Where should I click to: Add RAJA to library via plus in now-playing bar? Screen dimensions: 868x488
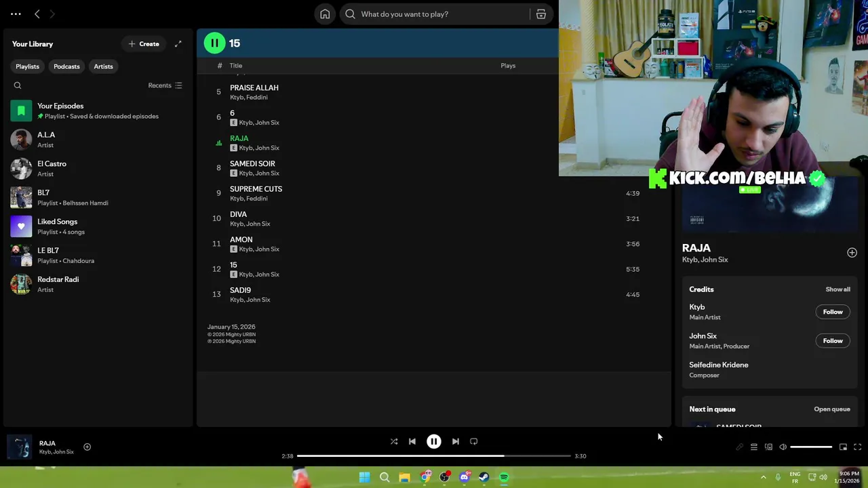tap(87, 447)
